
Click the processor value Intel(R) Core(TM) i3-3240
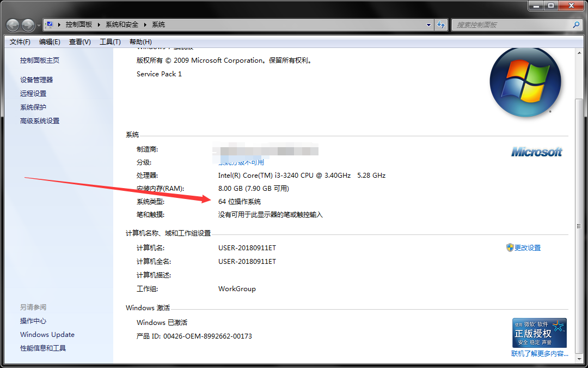(x=302, y=176)
